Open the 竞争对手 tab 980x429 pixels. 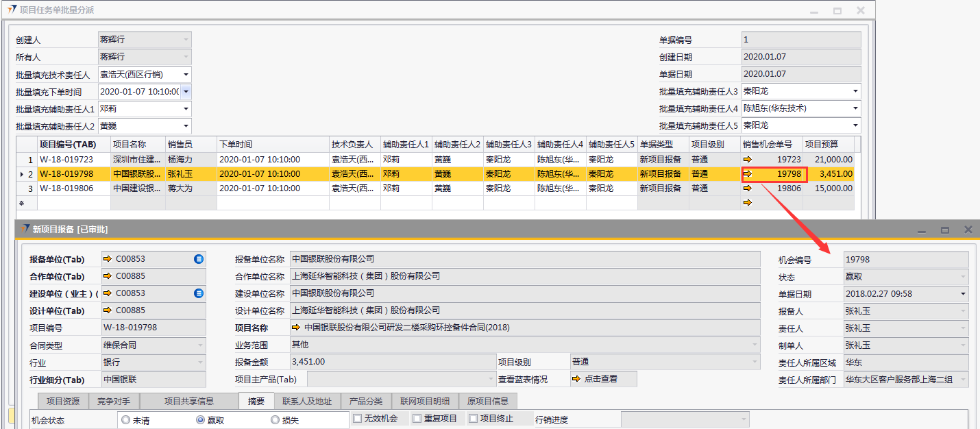pyautogui.click(x=113, y=401)
